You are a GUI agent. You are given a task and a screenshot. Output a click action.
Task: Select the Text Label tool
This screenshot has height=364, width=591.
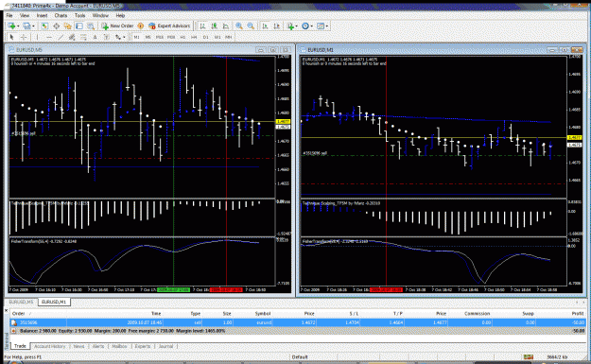(x=106, y=37)
